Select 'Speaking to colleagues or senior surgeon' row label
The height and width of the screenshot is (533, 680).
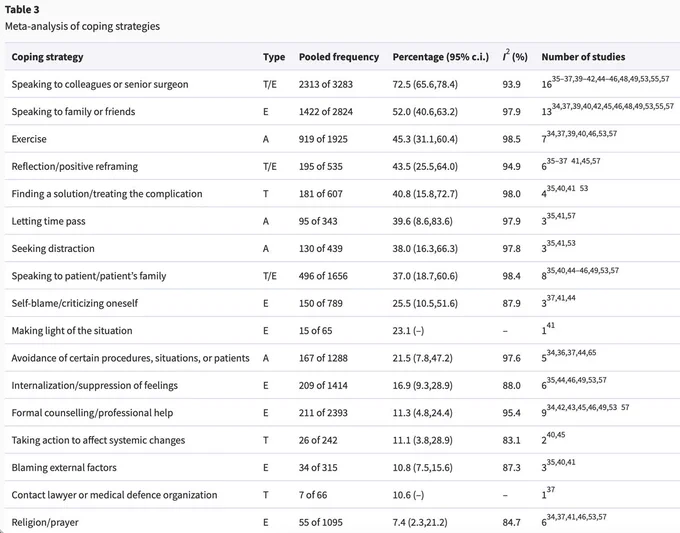click(100, 84)
